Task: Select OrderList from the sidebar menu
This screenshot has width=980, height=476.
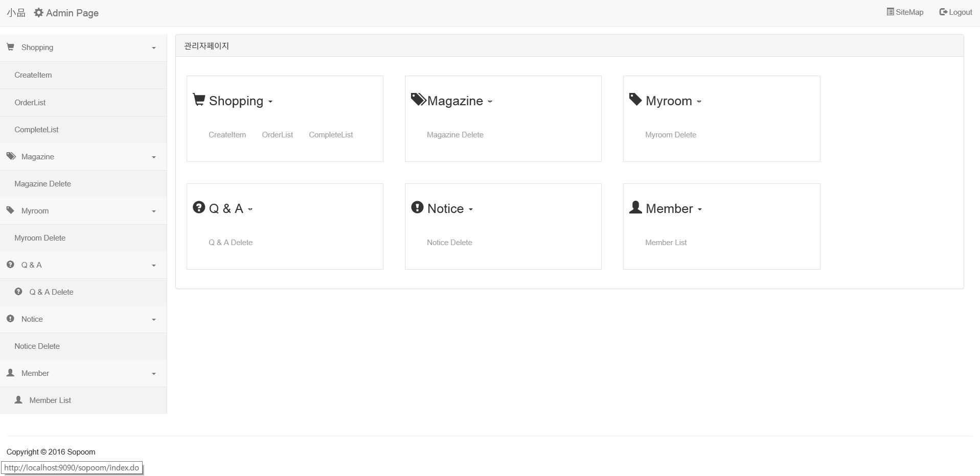Action: click(30, 103)
